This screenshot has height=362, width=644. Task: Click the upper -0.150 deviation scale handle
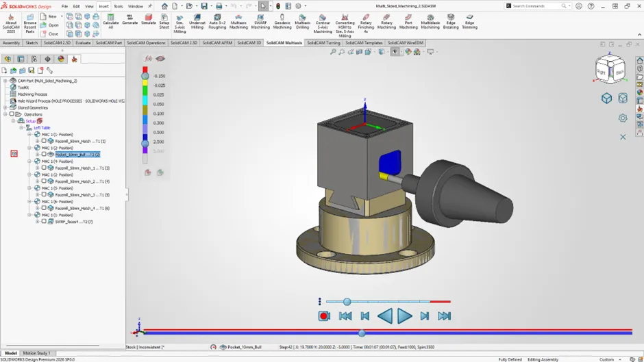pyautogui.click(x=145, y=76)
